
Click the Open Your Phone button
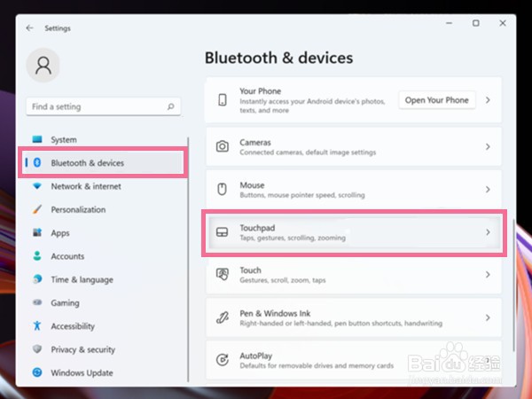click(x=437, y=100)
